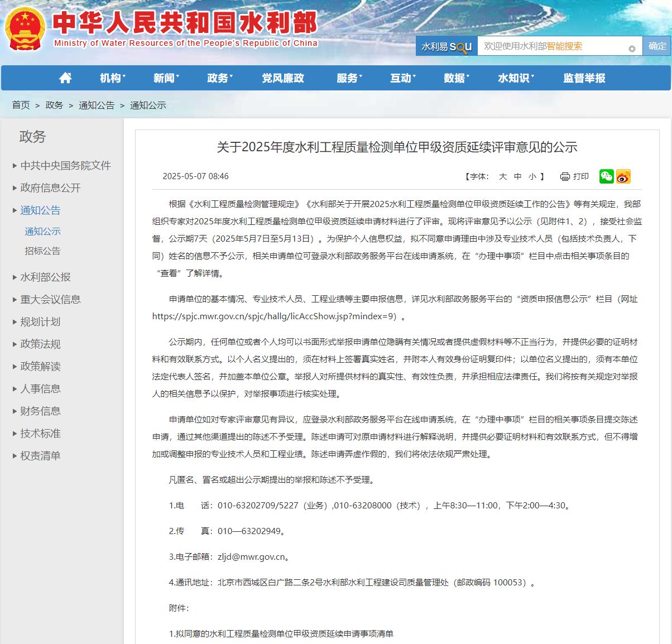The height and width of the screenshot is (644, 672).
Task: Click the 中华人民共和国水利部 site title
Action: click(185, 22)
